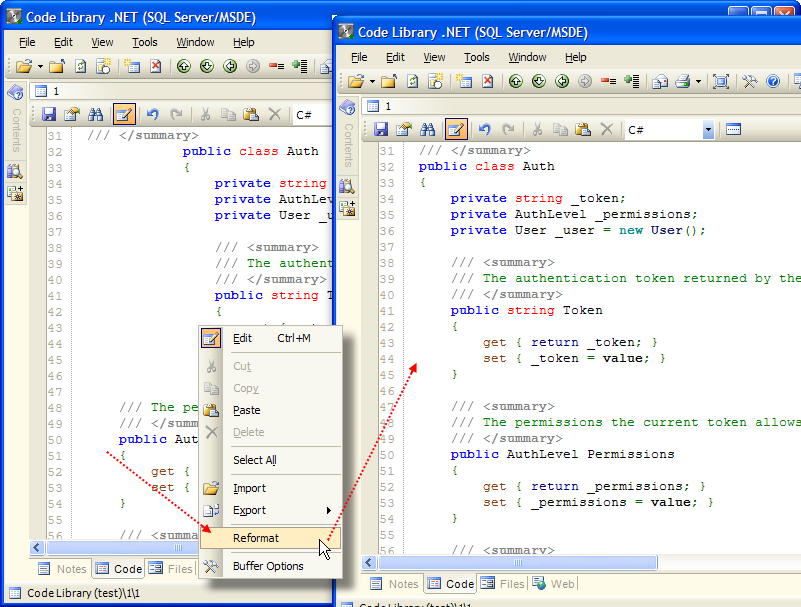The height and width of the screenshot is (607, 801).
Task: Click the blue Help question icon in front window
Action: point(773,81)
